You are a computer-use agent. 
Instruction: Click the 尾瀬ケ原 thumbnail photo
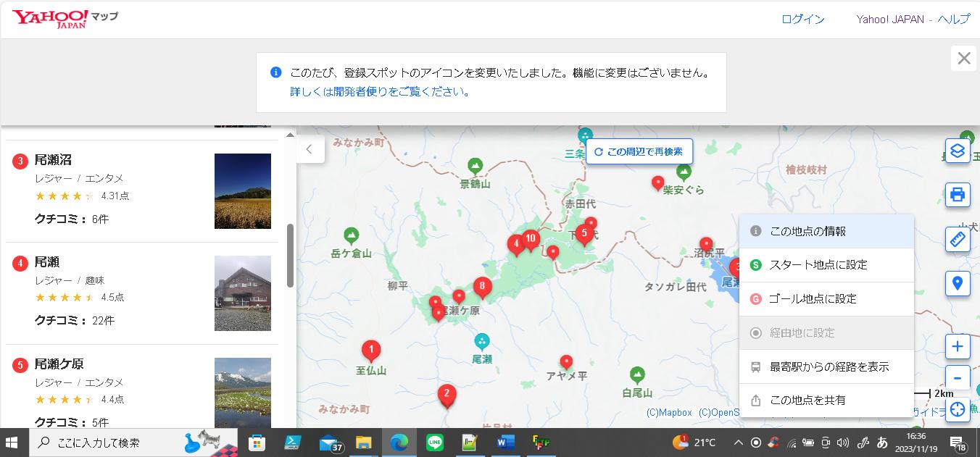(x=243, y=393)
